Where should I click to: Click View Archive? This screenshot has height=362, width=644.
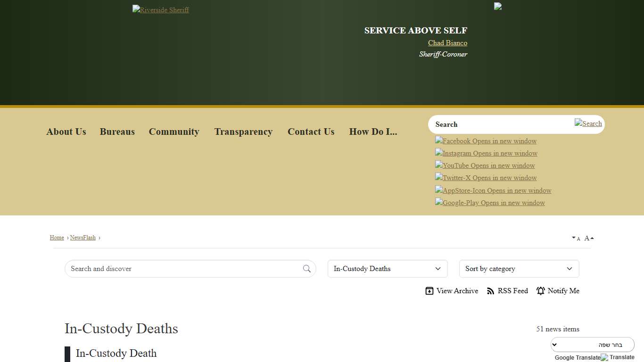[451, 291]
